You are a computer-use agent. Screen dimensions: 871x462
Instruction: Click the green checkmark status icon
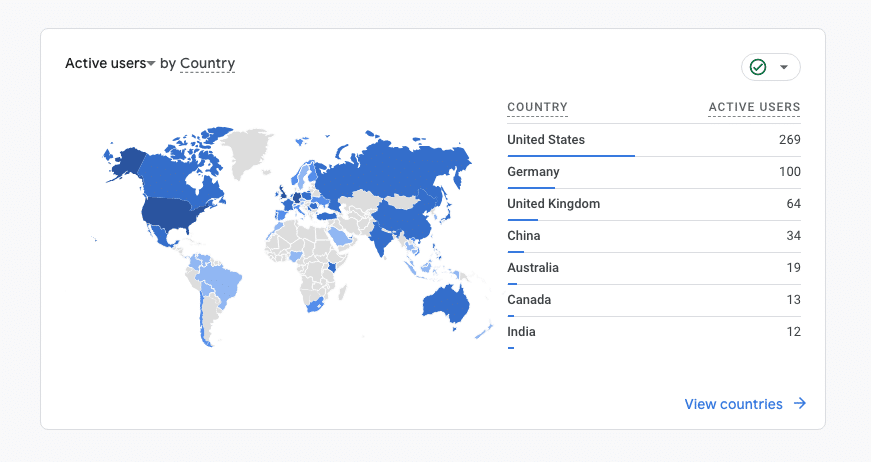758,67
